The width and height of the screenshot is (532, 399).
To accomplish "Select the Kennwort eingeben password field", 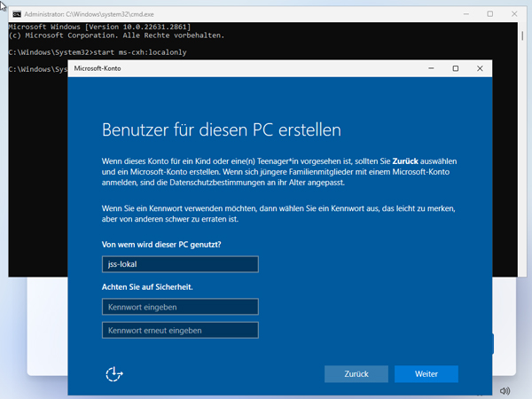I will point(180,307).
